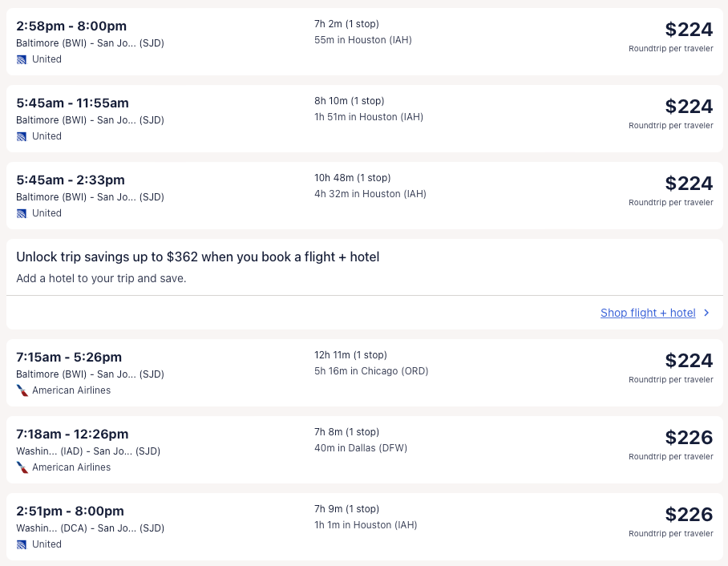Click United logo on 2:58pm Baltimore flight
The image size is (728, 566).
(x=22, y=59)
